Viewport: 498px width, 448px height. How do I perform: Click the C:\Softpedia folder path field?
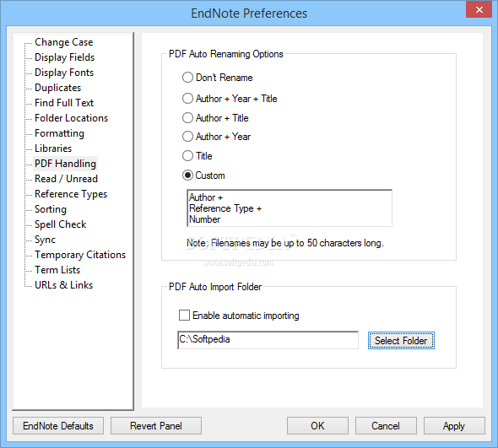click(x=268, y=340)
